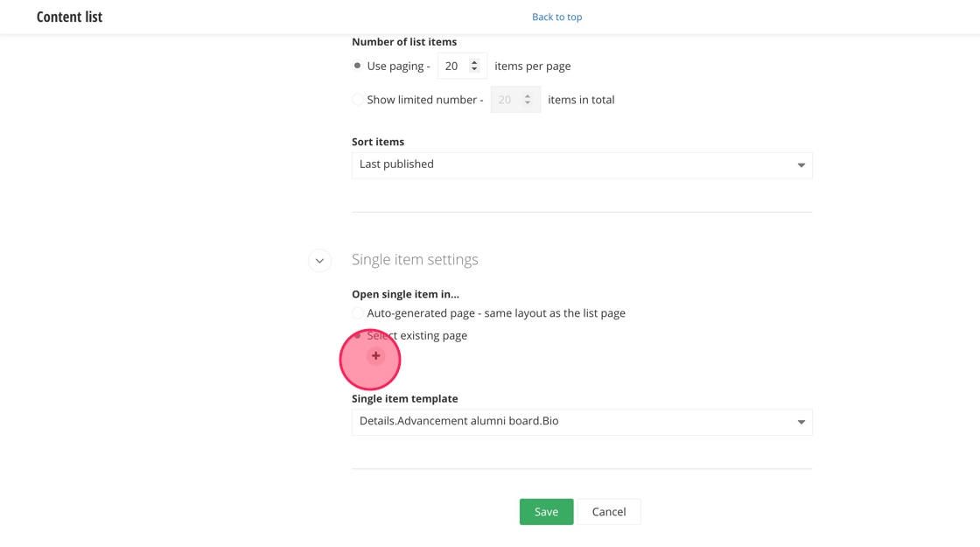Collapse the Single item settings chevron

coord(319,260)
